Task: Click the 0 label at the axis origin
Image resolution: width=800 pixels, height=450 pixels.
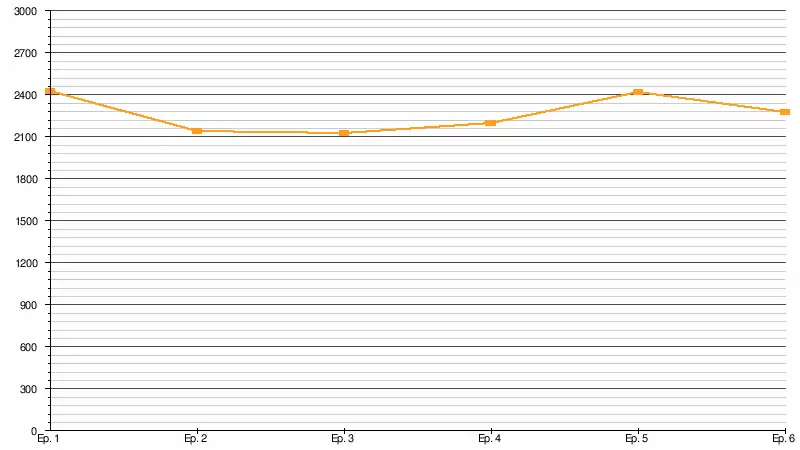Action: click(x=34, y=430)
